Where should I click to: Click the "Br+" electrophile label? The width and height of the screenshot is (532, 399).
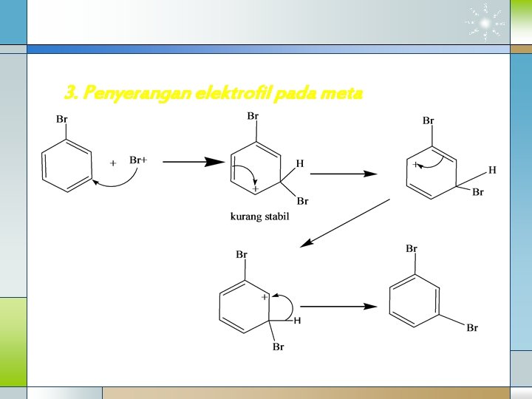pyautogui.click(x=138, y=160)
